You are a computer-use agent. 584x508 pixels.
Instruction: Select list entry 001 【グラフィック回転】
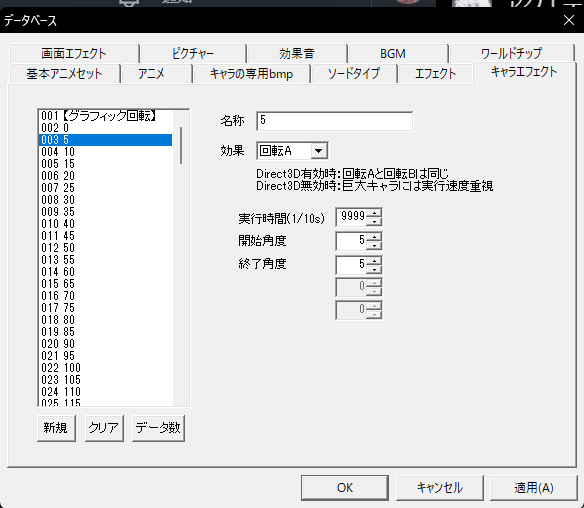(x=105, y=116)
